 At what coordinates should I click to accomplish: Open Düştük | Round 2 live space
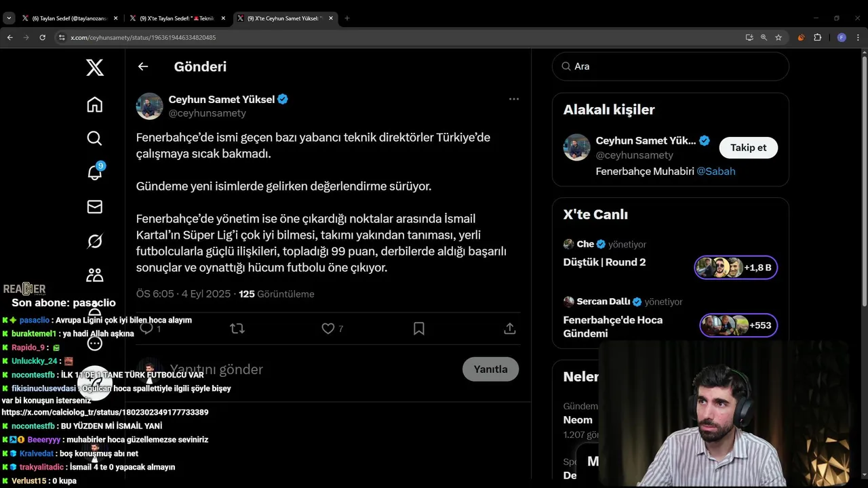pos(604,262)
